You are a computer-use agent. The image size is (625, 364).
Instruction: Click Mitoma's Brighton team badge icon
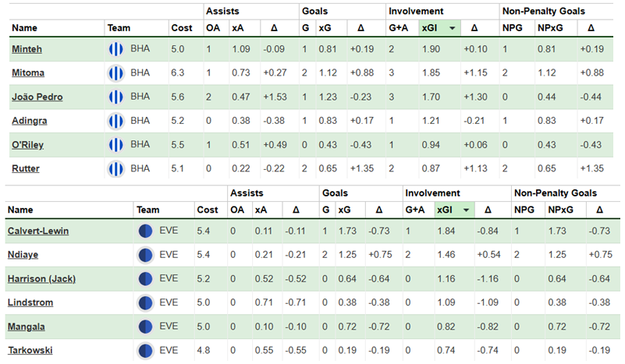[116, 73]
